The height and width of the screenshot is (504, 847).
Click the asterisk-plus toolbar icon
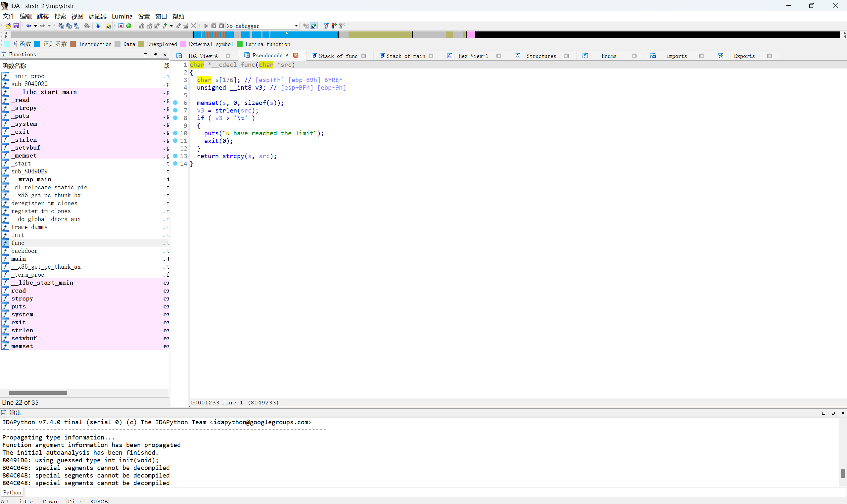[178, 26]
